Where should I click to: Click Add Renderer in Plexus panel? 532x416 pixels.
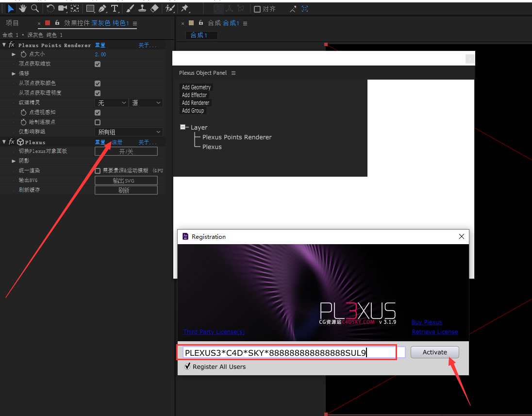pyautogui.click(x=196, y=103)
